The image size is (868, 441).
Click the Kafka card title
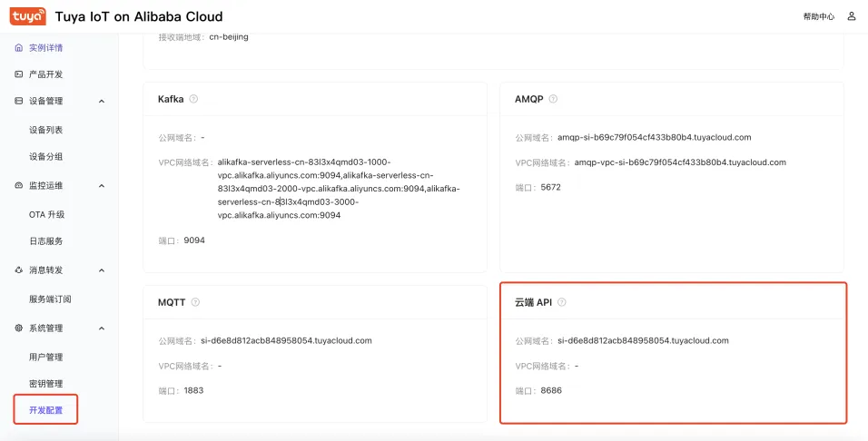[171, 99]
